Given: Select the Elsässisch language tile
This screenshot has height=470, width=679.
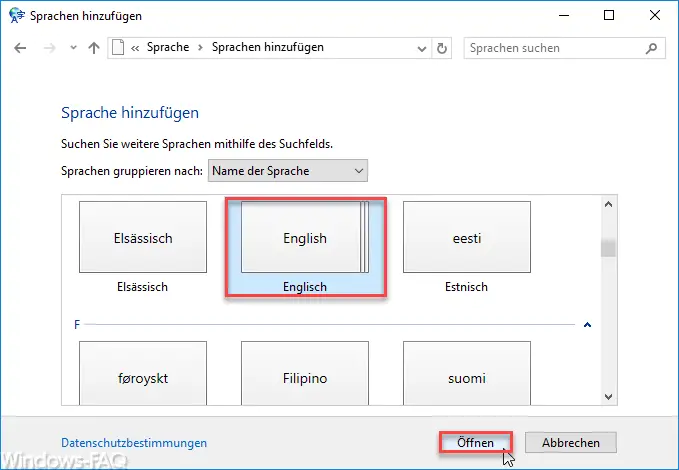Looking at the screenshot, I should (143, 237).
